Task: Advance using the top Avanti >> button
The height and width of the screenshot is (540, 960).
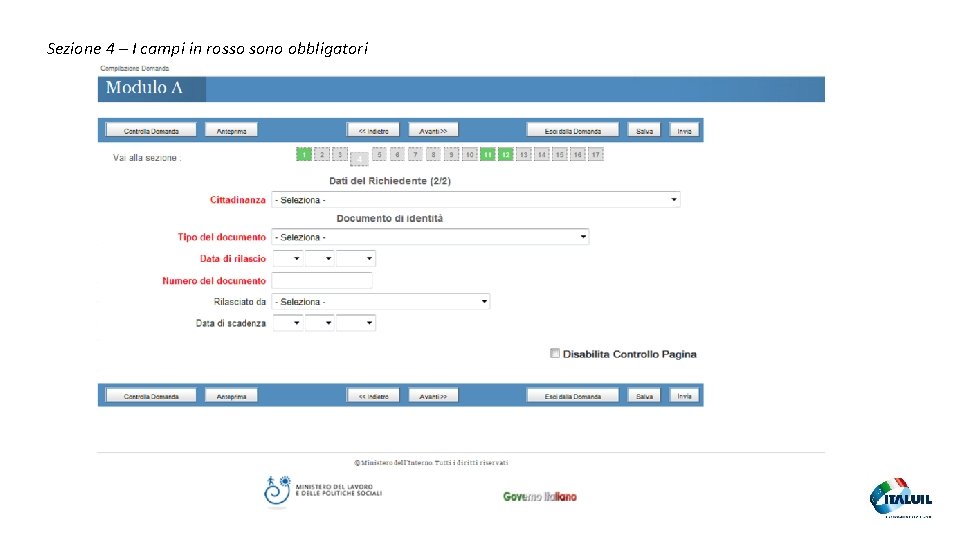Action: 433,130
